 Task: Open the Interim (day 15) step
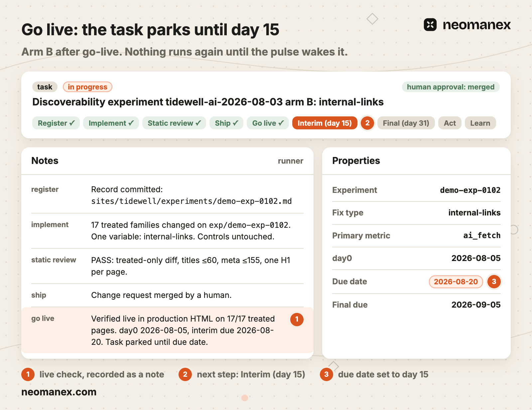pos(325,123)
